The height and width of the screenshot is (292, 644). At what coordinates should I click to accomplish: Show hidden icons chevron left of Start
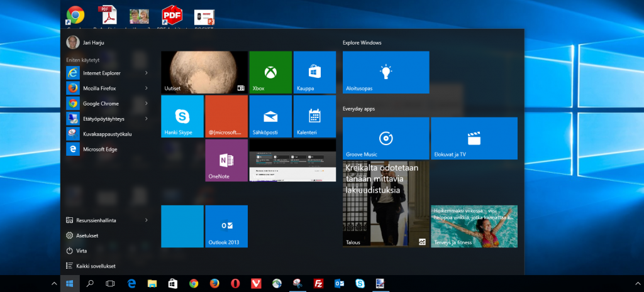pyautogui.click(x=54, y=283)
